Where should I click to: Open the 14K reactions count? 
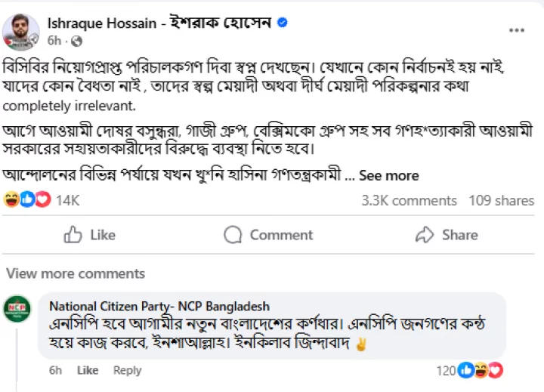(x=67, y=200)
